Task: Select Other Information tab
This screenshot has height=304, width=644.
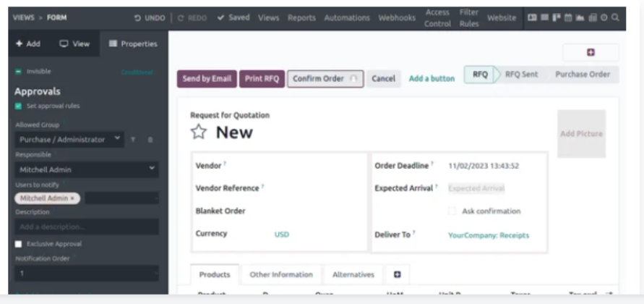Action: point(281,274)
